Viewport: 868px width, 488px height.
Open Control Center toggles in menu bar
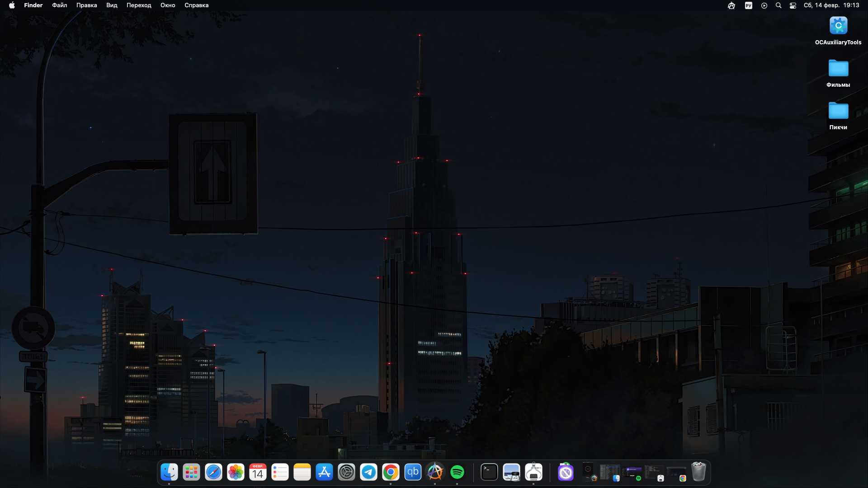793,5
